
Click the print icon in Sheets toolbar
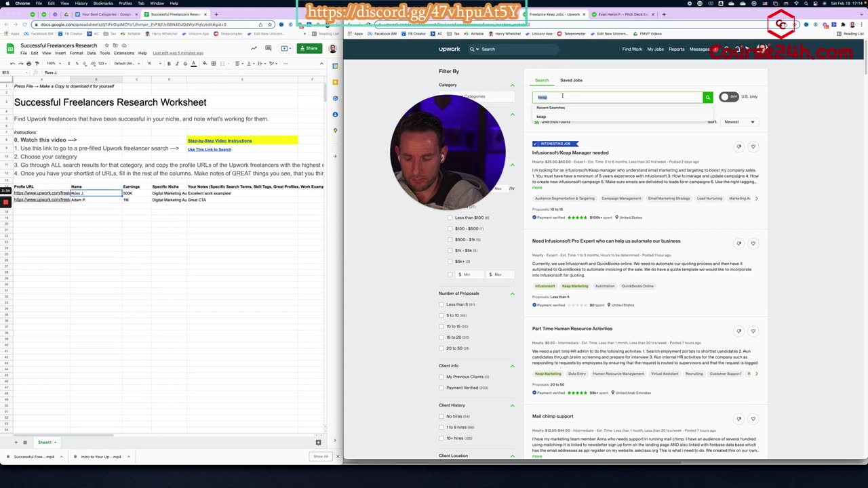pos(28,64)
